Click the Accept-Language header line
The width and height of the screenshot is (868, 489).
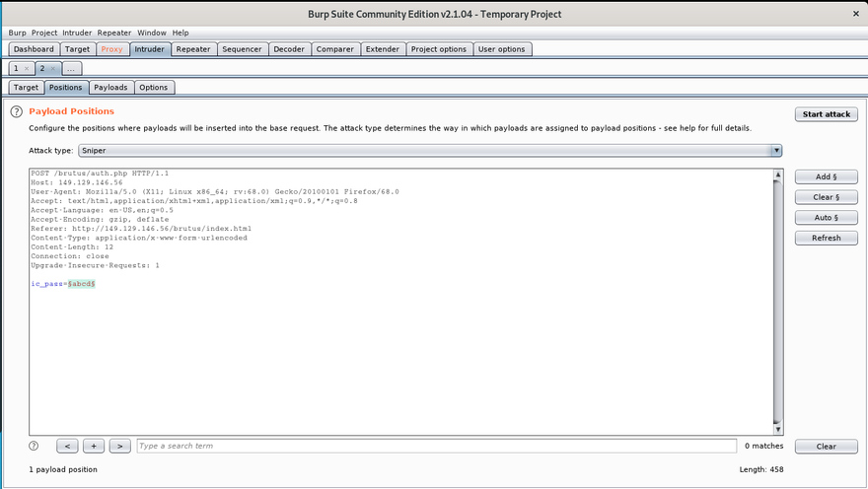pos(102,210)
